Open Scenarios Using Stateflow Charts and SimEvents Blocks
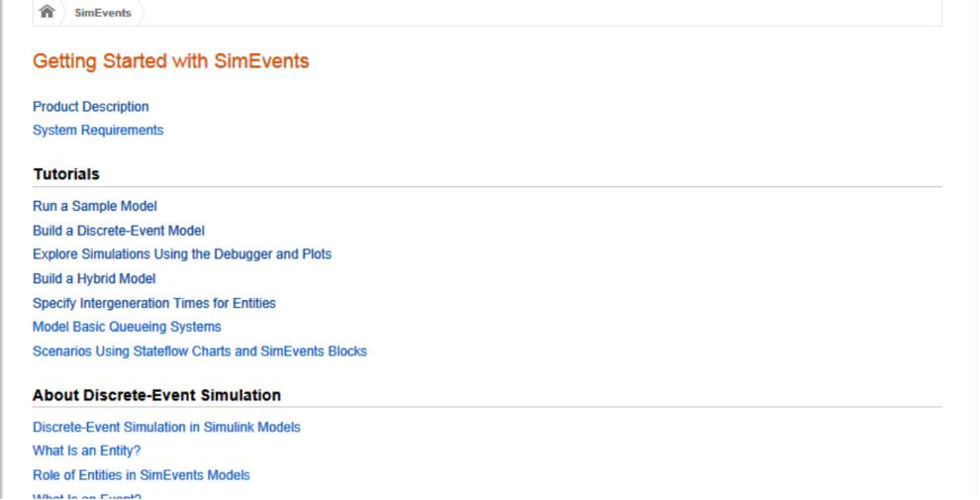Image resolution: width=980 pixels, height=500 pixels. [x=200, y=351]
